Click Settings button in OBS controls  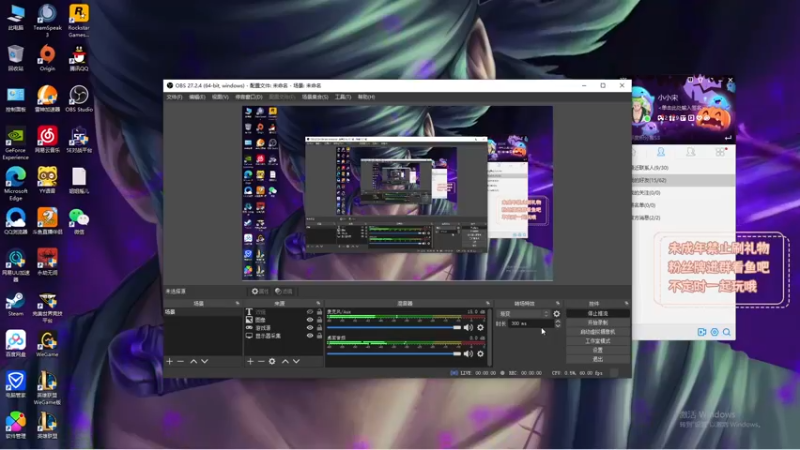coord(597,350)
